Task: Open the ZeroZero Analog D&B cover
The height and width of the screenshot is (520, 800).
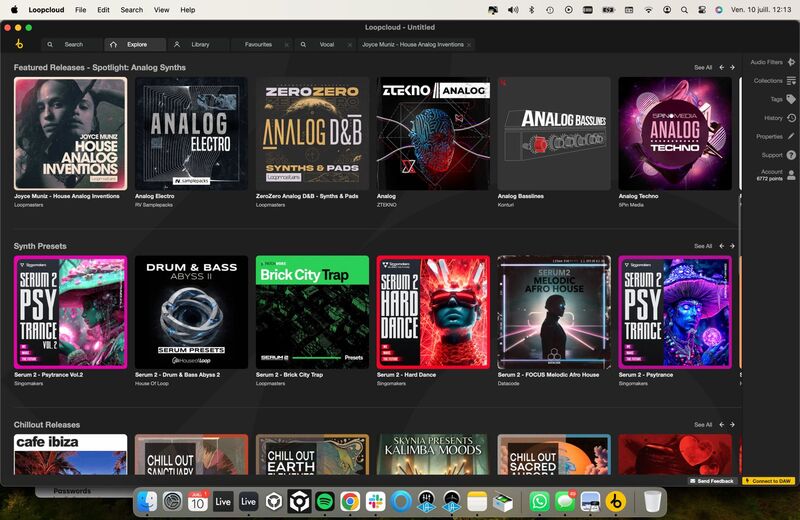Action: click(x=312, y=134)
